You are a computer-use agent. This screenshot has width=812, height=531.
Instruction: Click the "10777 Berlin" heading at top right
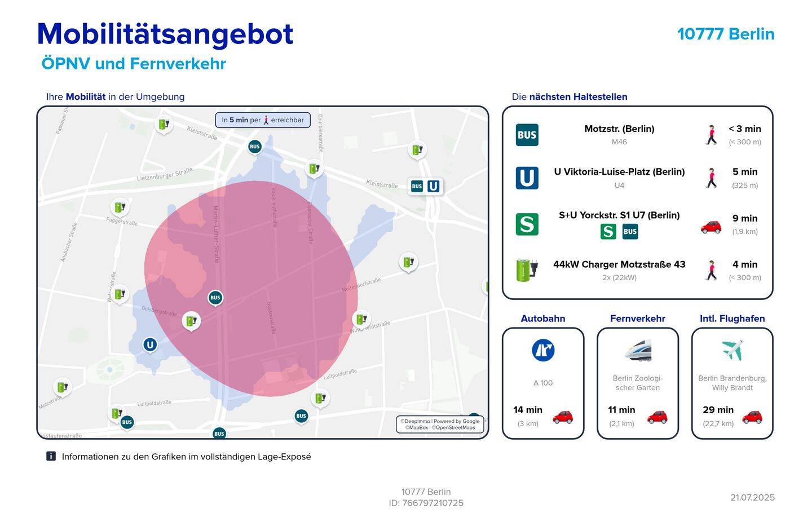pos(725,34)
